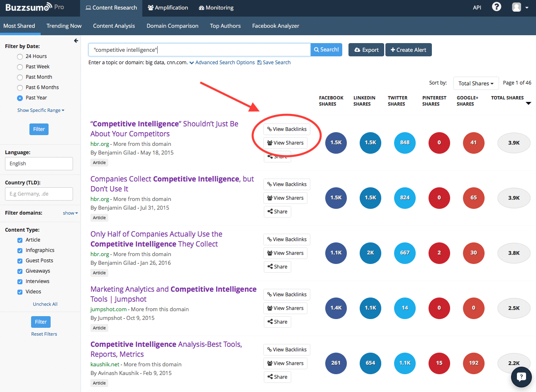This screenshot has height=392, width=536.
Task: Click the total shares 2.2K bubble
Action: point(514,363)
